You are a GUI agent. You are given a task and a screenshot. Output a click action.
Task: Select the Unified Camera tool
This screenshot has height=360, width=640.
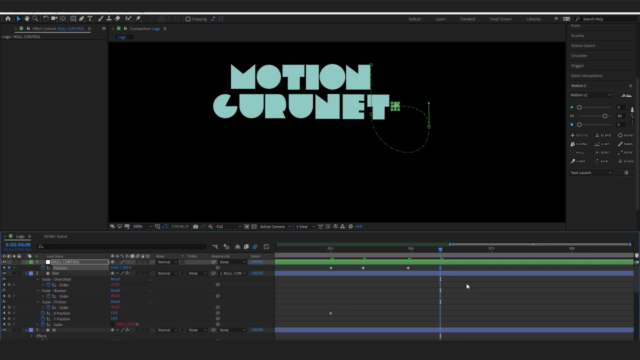tap(54, 19)
